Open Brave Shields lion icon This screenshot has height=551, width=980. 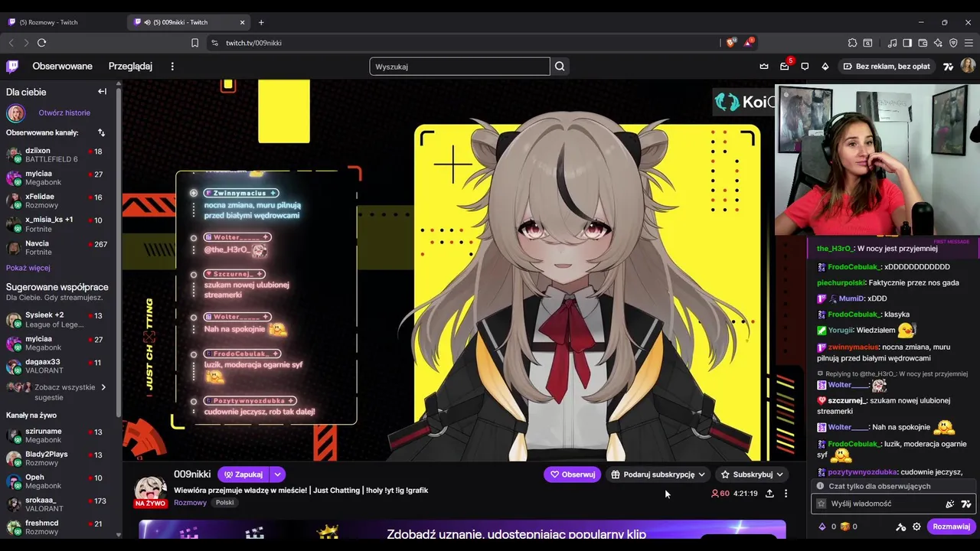[x=730, y=43]
